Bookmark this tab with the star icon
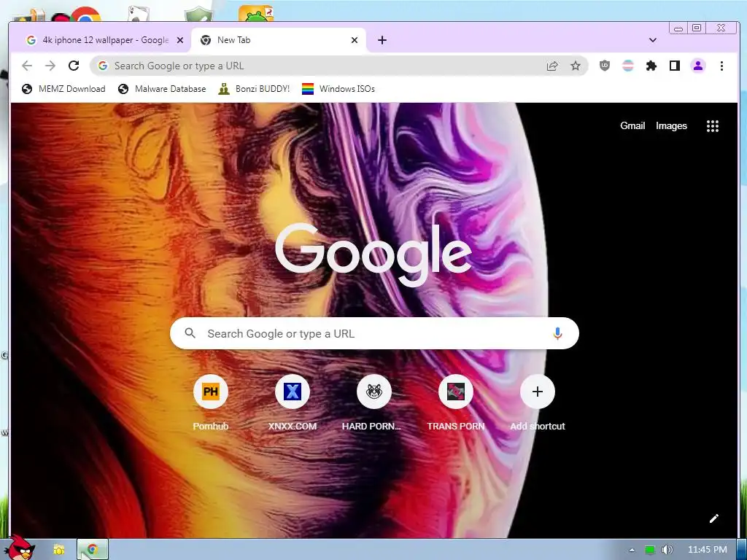 pyautogui.click(x=576, y=66)
